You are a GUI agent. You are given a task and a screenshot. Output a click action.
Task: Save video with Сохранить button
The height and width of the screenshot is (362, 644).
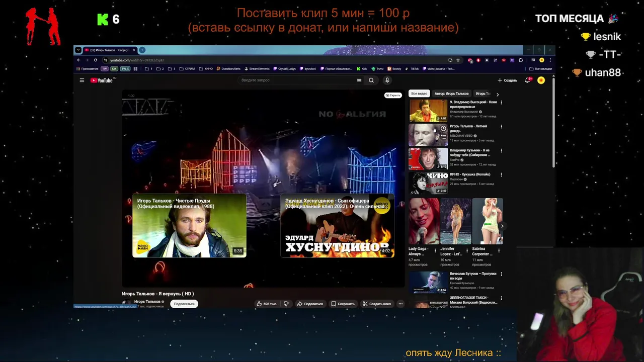(x=343, y=304)
